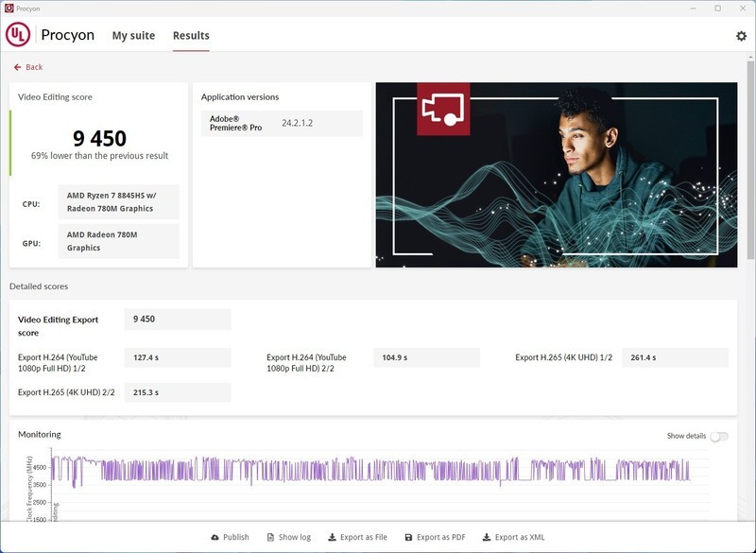Click the UL Procyon logo

click(x=18, y=35)
